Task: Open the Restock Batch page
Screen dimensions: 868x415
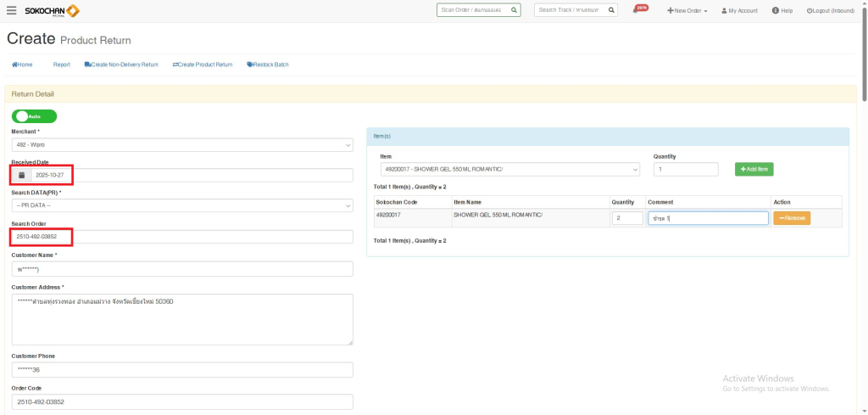Action: click(x=267, y=64)
